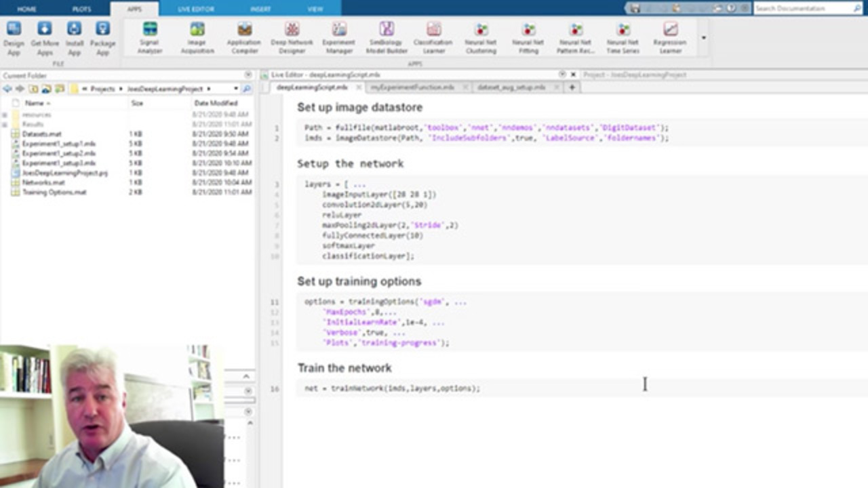This screenshot has width=868, height=488.
Task: Select Networks.mat in the file list
Action: pos(43,183)
